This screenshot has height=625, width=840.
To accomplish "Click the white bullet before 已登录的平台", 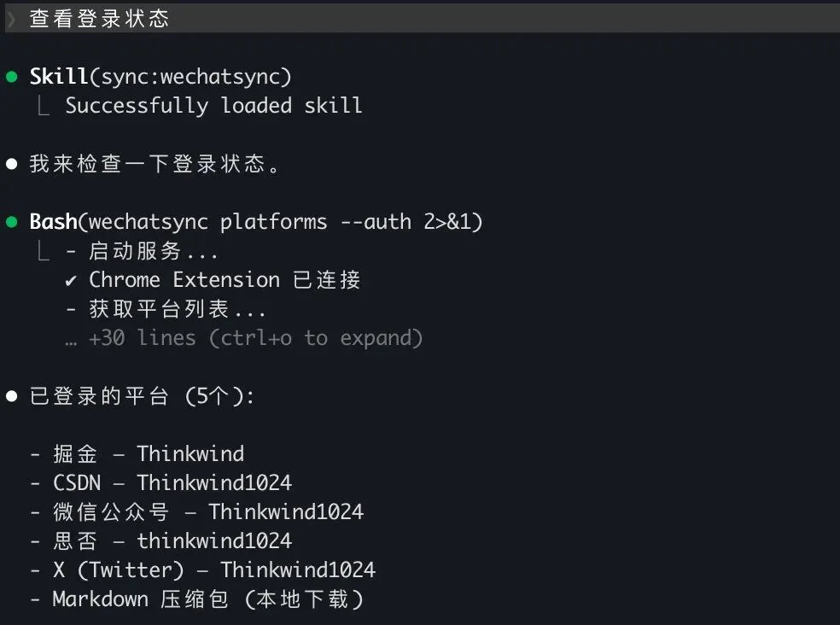I will tap(12, 396).
